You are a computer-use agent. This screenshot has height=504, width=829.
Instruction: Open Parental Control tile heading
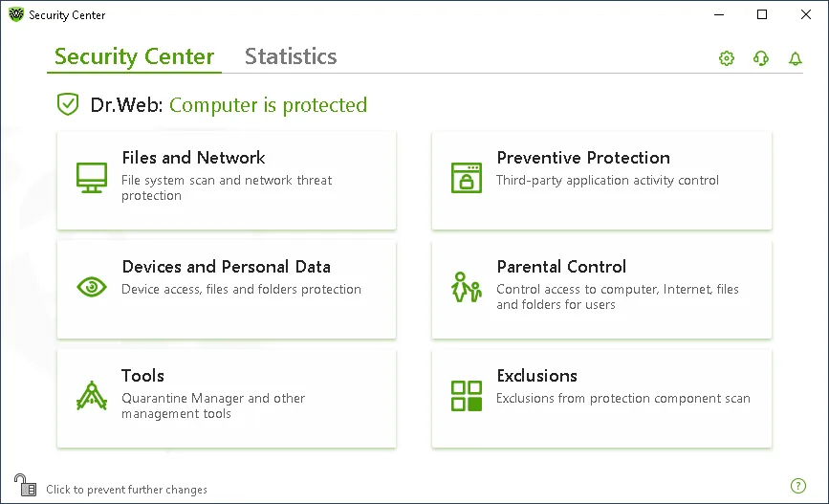click(561, 267)
